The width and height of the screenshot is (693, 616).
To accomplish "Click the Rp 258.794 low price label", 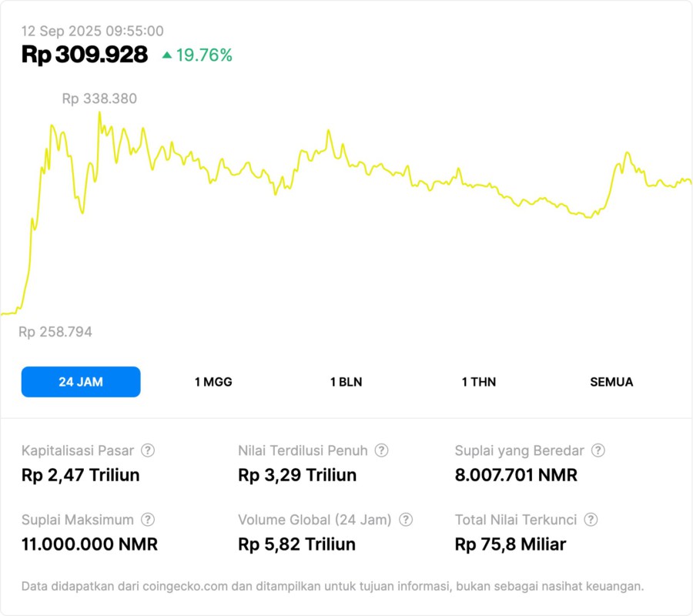I will click(55, 332).
